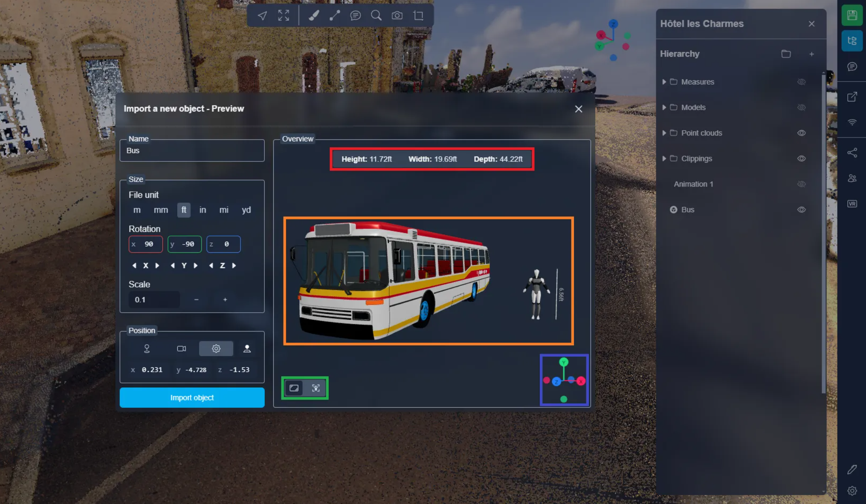This screenshot has height=504, width=866.
Task: Increase scale with plus button
Action: point(225,300)
